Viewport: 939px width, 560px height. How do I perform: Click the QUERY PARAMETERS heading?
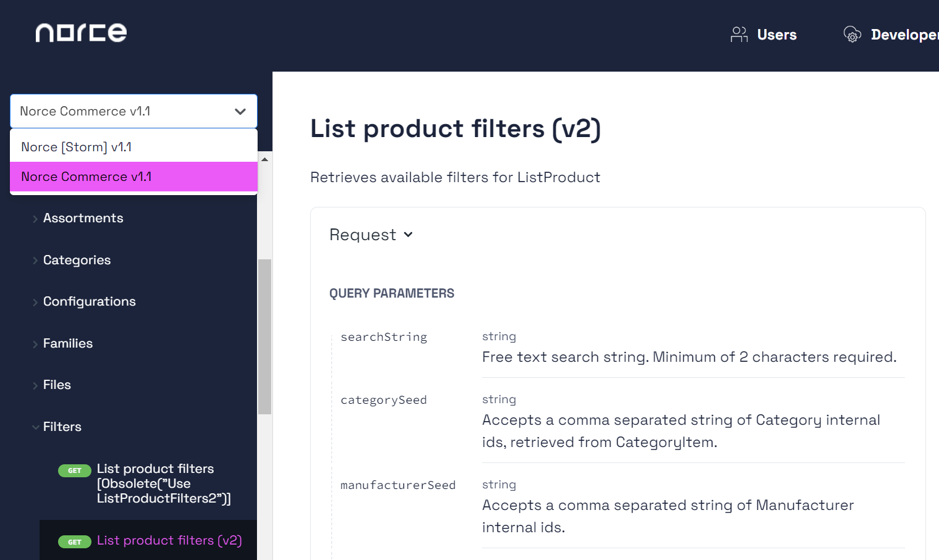(x=392, y=293)
